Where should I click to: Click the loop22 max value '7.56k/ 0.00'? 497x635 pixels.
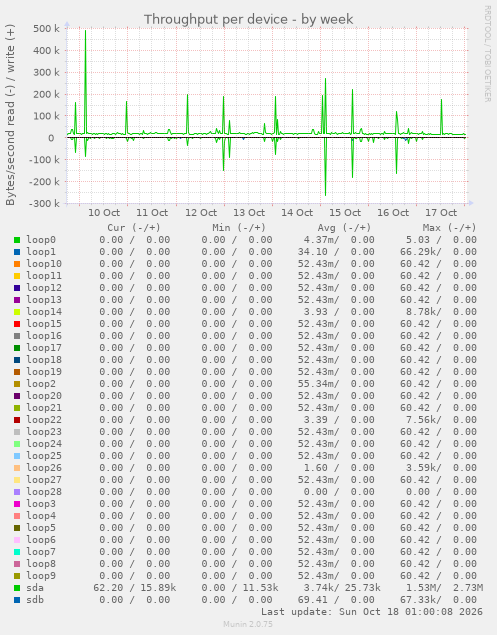pos(442,420)
